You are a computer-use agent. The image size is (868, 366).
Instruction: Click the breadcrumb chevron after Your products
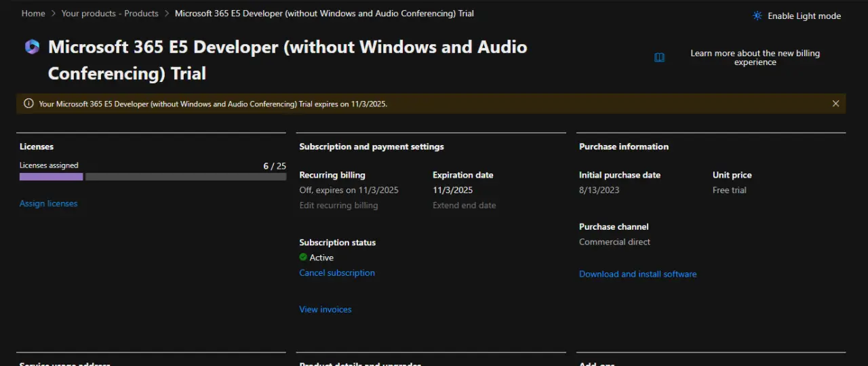(167, 14)
